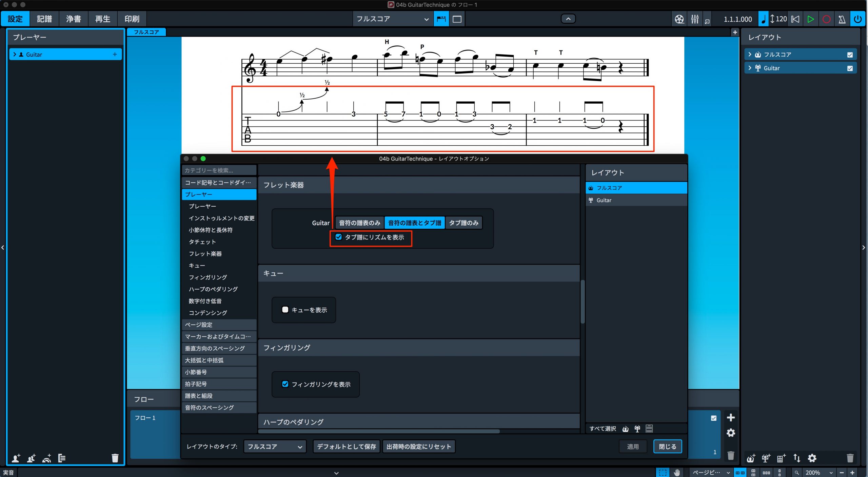Add a new flow with the plus icon
The height and width of the screenshot is (477, 868).
click(x=731, y=417)
